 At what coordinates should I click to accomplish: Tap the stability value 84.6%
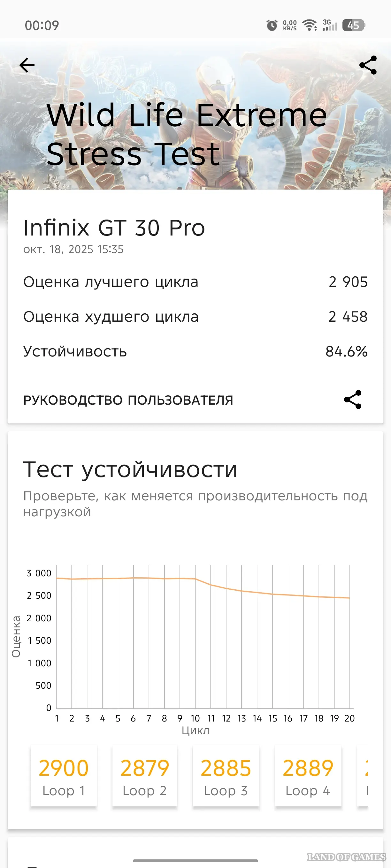point(347,351)
